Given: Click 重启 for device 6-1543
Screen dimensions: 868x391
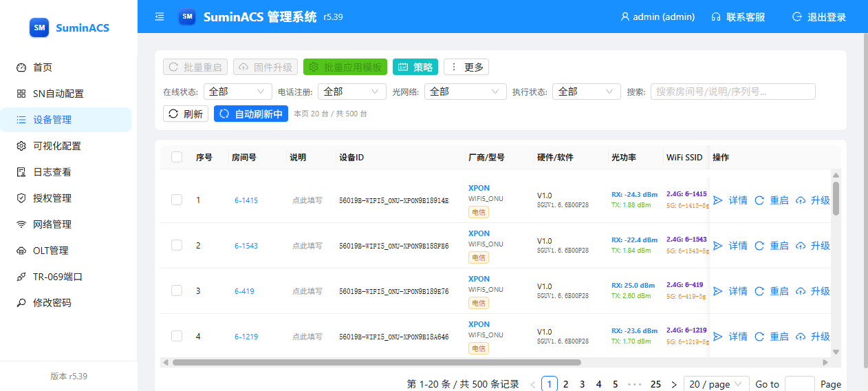Looking at the screenshot, I should point(772,246).
